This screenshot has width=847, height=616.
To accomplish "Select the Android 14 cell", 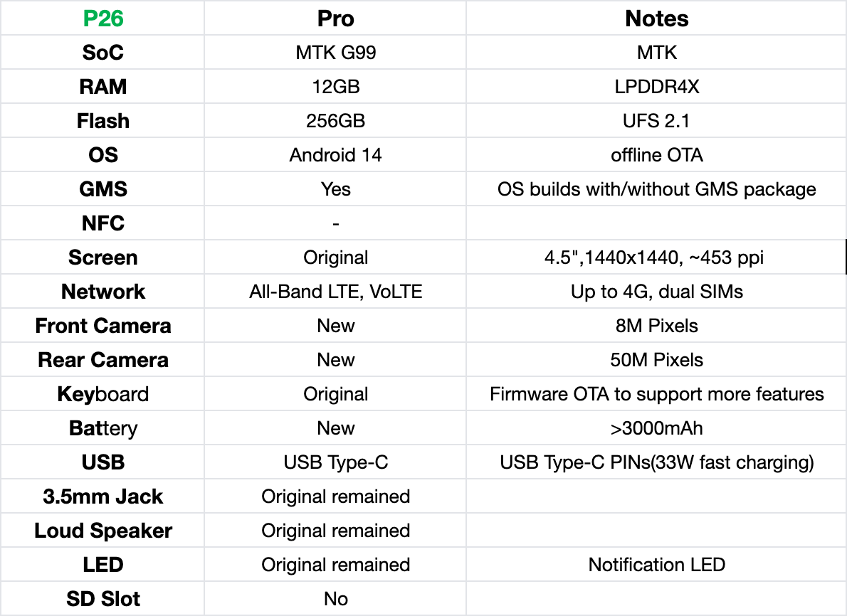I will coord(335,155).
